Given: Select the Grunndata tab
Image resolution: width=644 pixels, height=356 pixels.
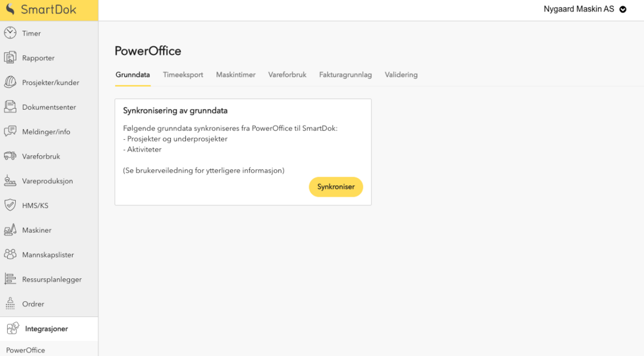Looking at the screenshot, I should [133, 75].
